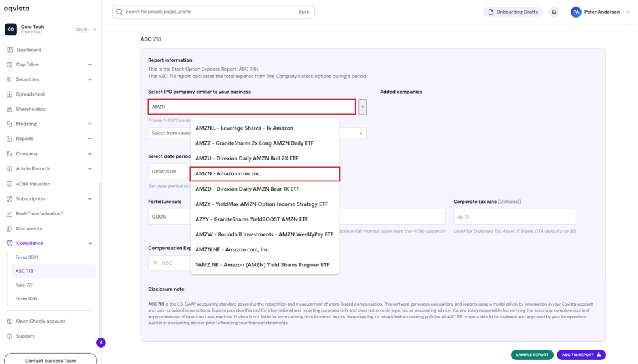This screenshot has width=638, height=364.
Task: Click the plus button beside company field
Action: [362, 107]
